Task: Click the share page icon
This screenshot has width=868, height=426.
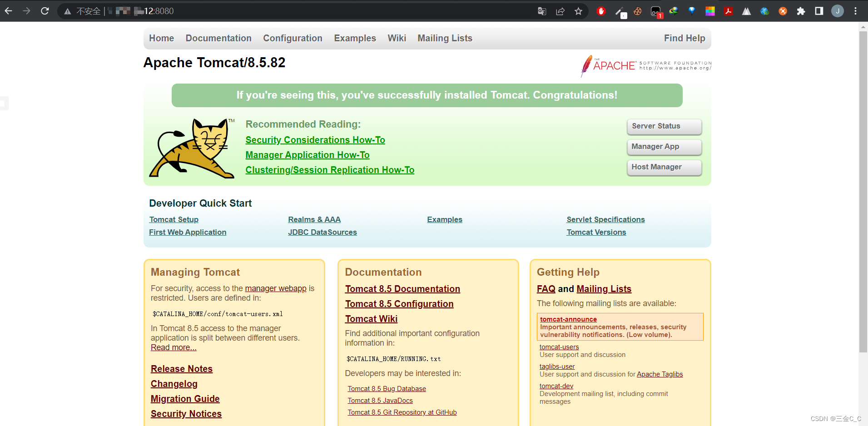Action: [x=560, y=11]
